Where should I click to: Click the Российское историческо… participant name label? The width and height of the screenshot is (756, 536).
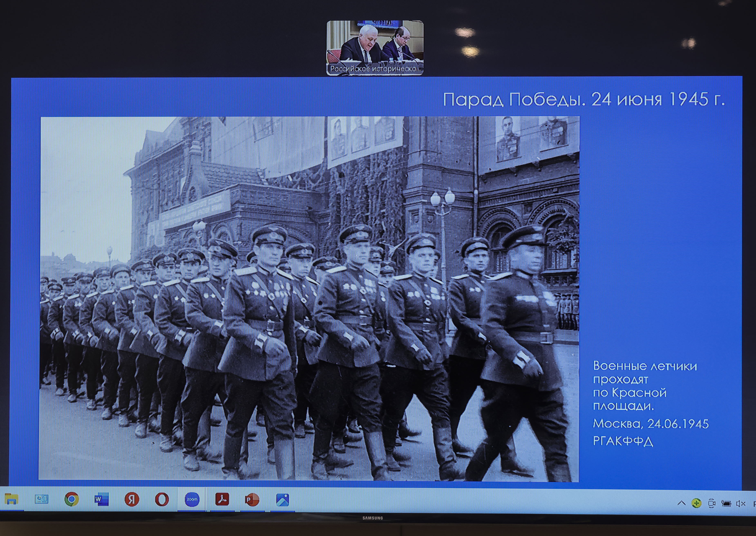point(375,69)
